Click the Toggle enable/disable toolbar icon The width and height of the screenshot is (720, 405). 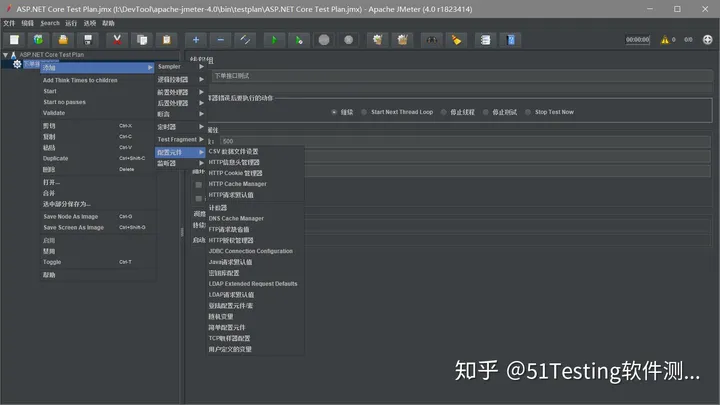pos(245,40)
